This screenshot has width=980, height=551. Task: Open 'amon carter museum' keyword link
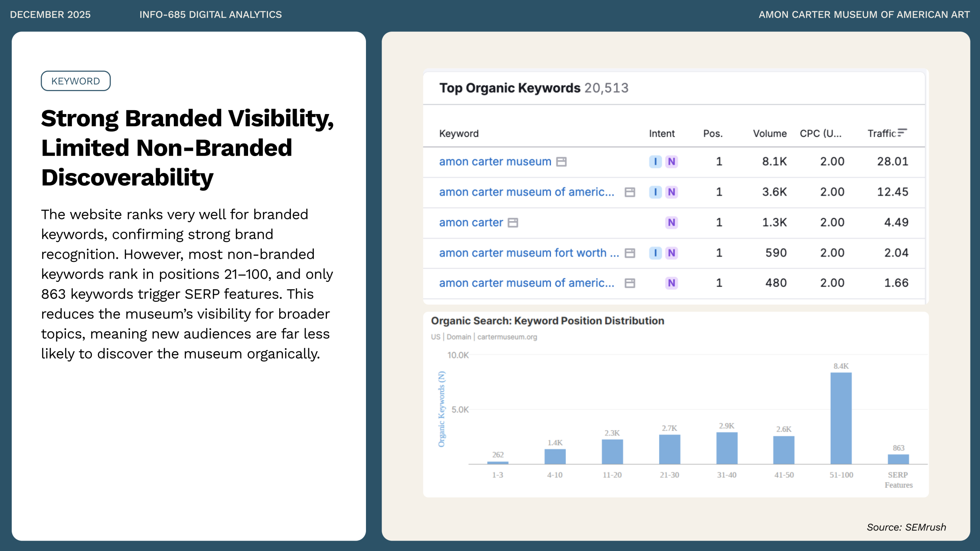(495, 162)
